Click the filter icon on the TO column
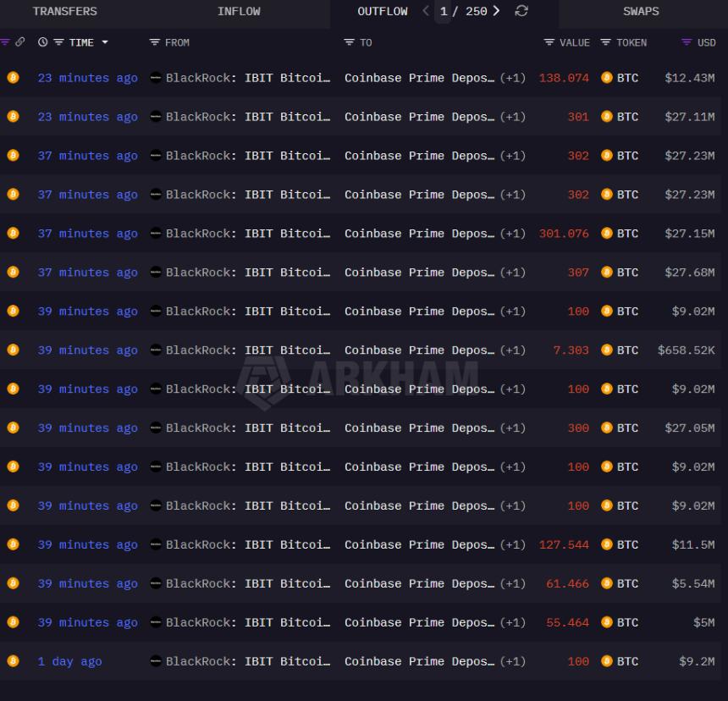The image size is (728, 701). click(x=350, y=42)
